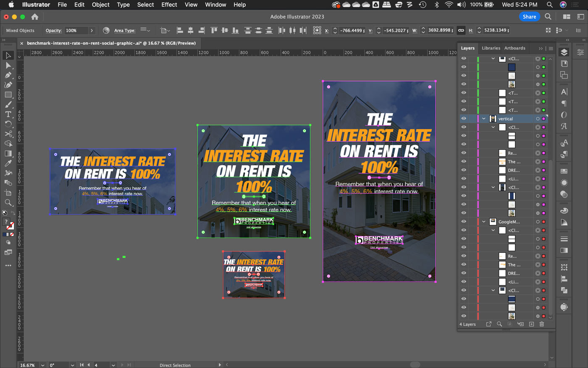Open the Effect menu
The width and height of the screenshot is (588, 368).
tap(169, 5)
